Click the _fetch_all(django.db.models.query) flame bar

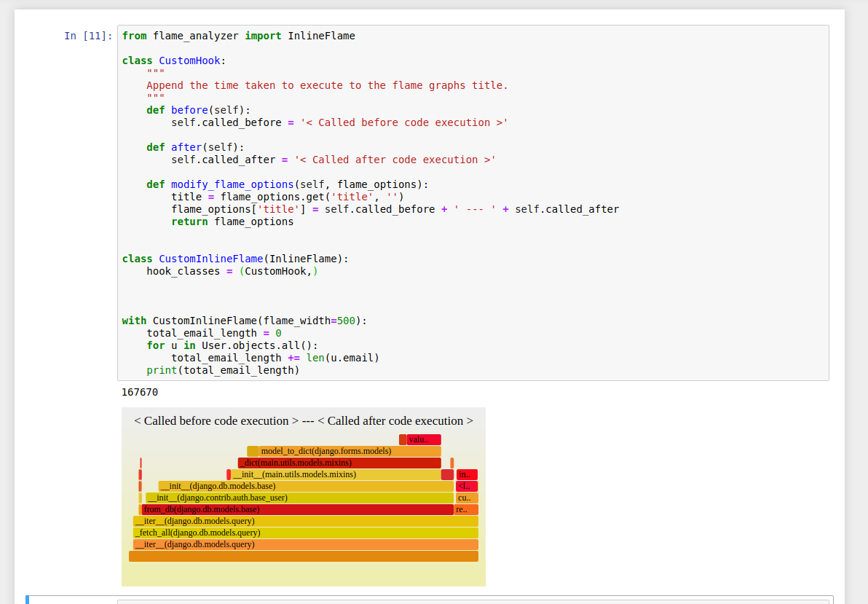[305, 533]
